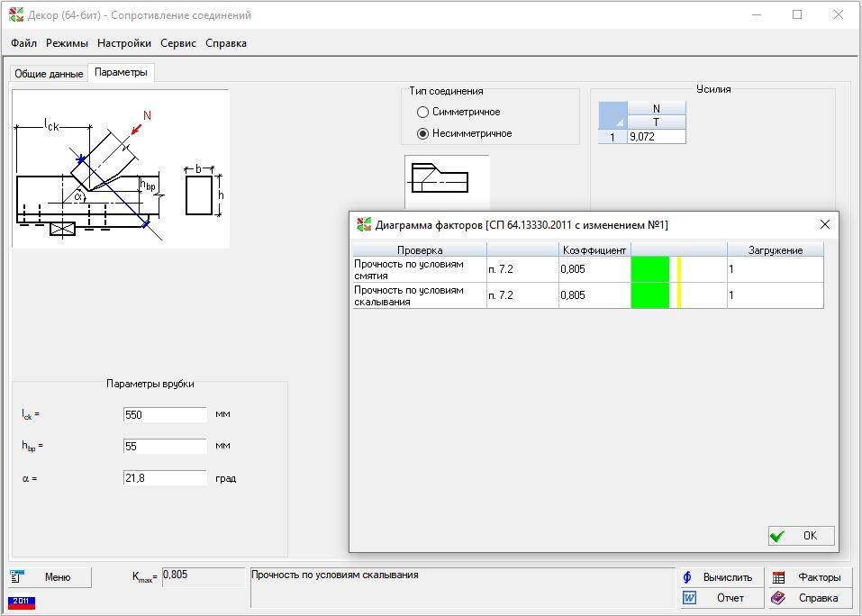Viewport: 862px width, 616px height.
Task: Open the Сервис menu
Action: coord(178,43)
